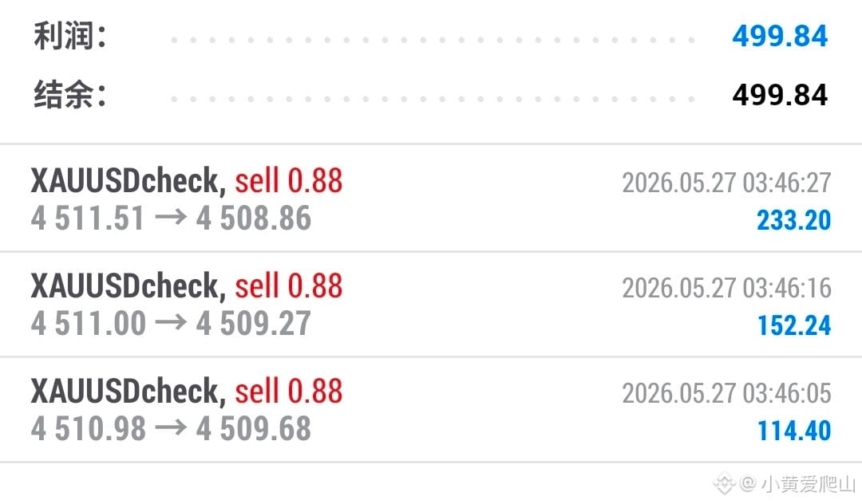The image size is (862, 504).
Task: Tap the timestamp 2026.05.27 03:46:27
Action: tap(726, 183)
